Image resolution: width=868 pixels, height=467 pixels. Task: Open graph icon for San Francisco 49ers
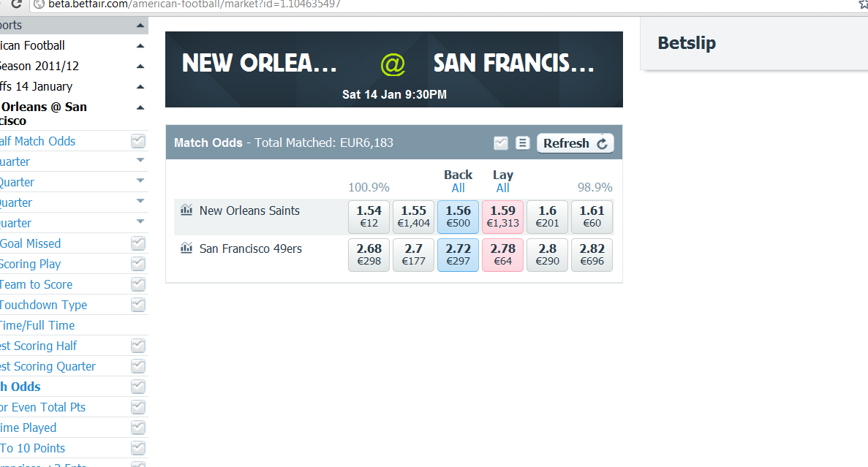pyautogui.click(x=186, y=248)
